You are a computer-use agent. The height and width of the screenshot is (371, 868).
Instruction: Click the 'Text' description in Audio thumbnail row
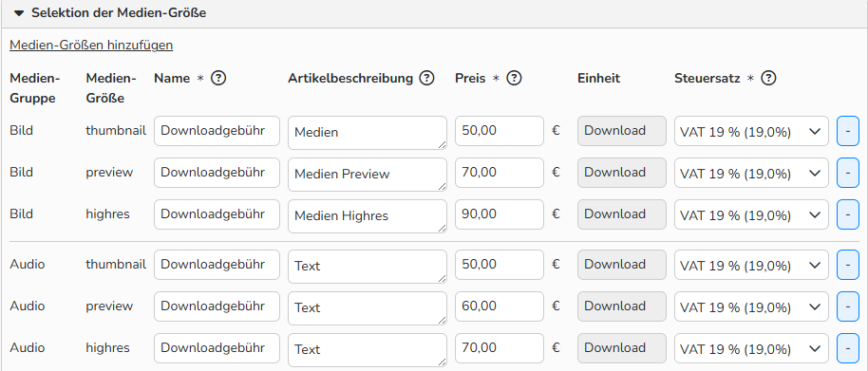(368, 267)
